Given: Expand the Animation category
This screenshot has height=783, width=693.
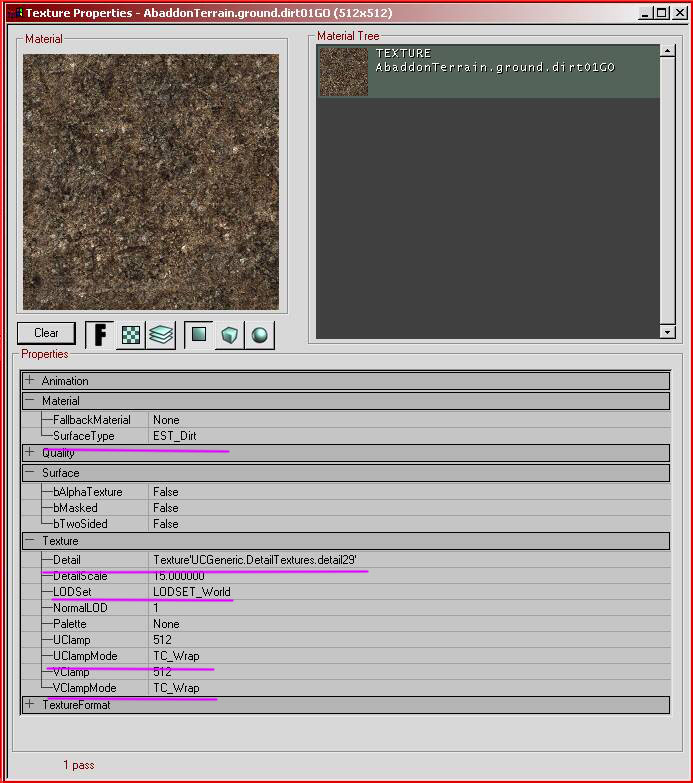Looking at the screenshot, I should click(x=29, y=381).
